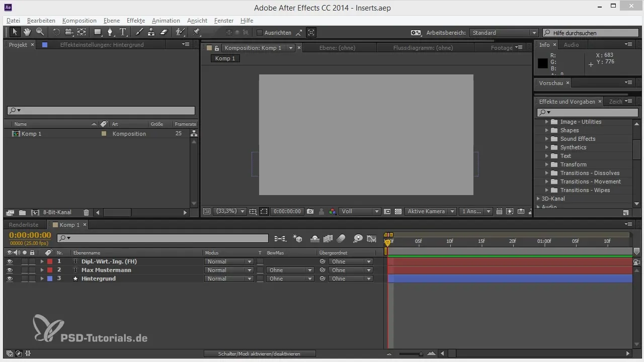This screenshot has width=644, height=362.
Task: Switch to the Renderliste tab
Action: pyautogui.click(x=24, y=225)
